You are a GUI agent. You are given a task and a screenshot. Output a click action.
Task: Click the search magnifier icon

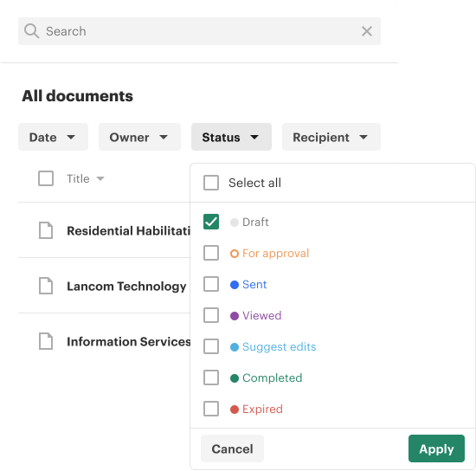31,31
